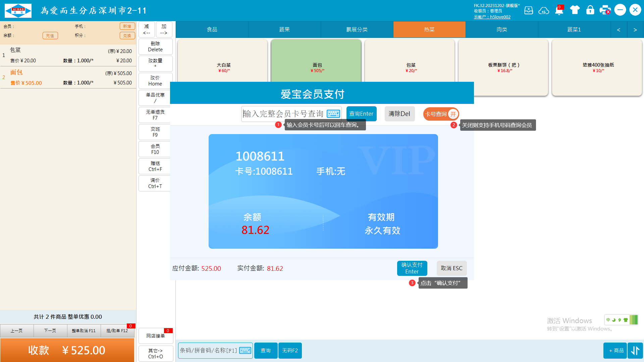Cancel payment with 取消 ESC
The height and width of the screenshot is (362, 644).
tap(451, 268)
